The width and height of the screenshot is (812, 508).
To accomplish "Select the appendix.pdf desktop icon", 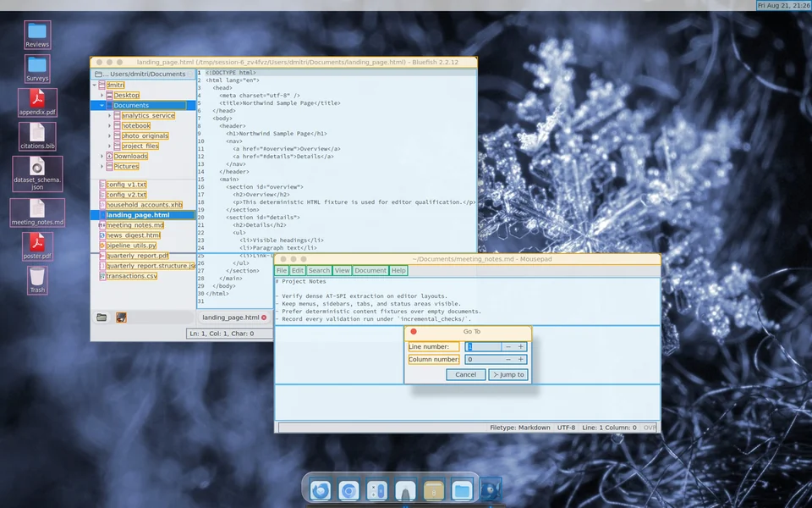I will pos(37,102).
